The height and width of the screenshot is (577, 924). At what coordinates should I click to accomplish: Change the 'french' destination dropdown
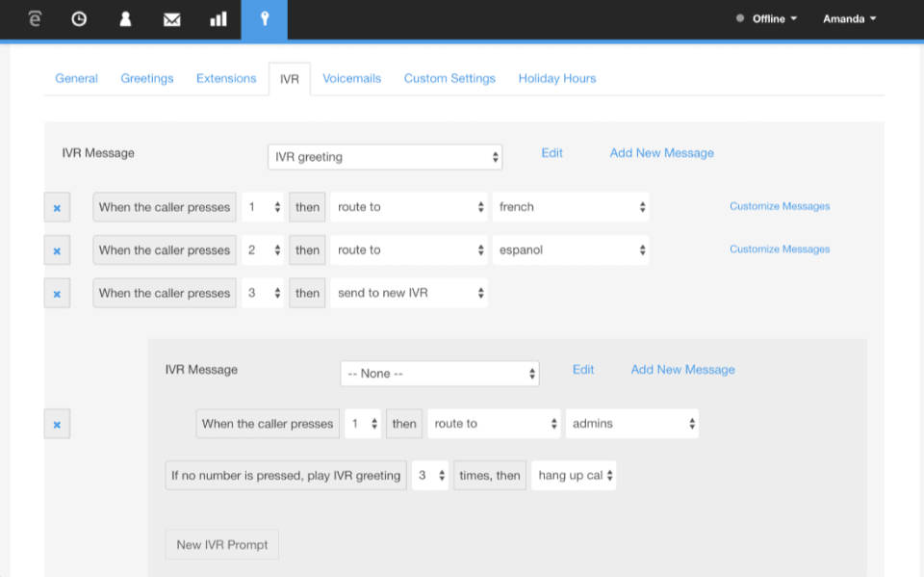[x=571, y=206]
